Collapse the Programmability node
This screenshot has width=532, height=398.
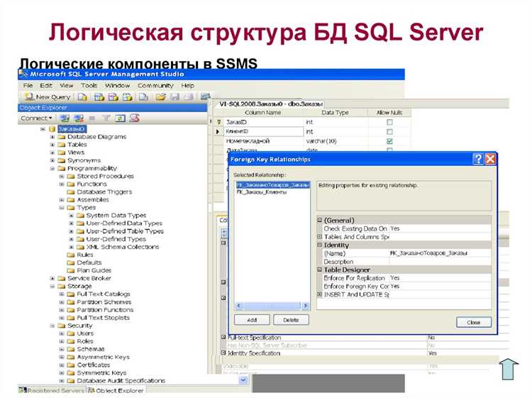click(52, 168)
